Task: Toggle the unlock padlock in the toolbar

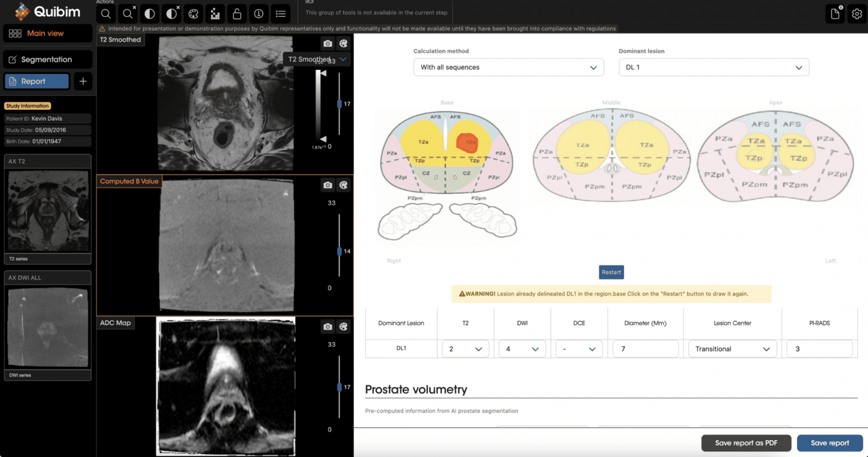Action: tap(237, 14)
